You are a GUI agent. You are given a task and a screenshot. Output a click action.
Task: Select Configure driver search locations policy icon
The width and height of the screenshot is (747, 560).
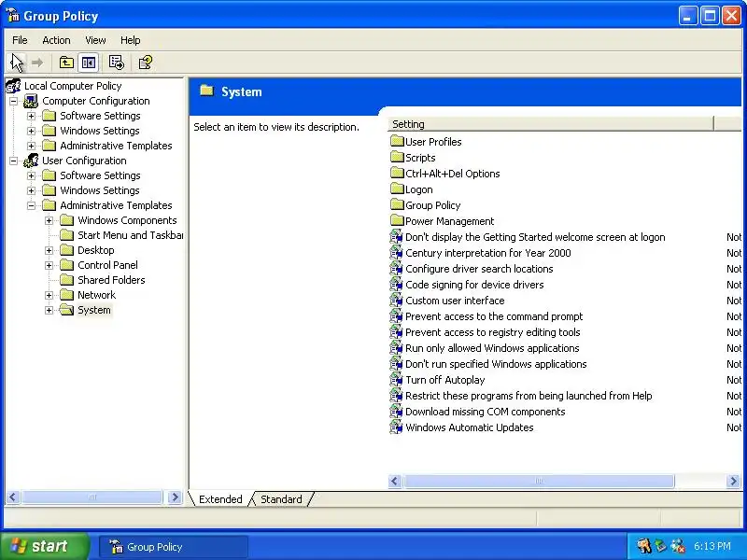click(396, 269)
